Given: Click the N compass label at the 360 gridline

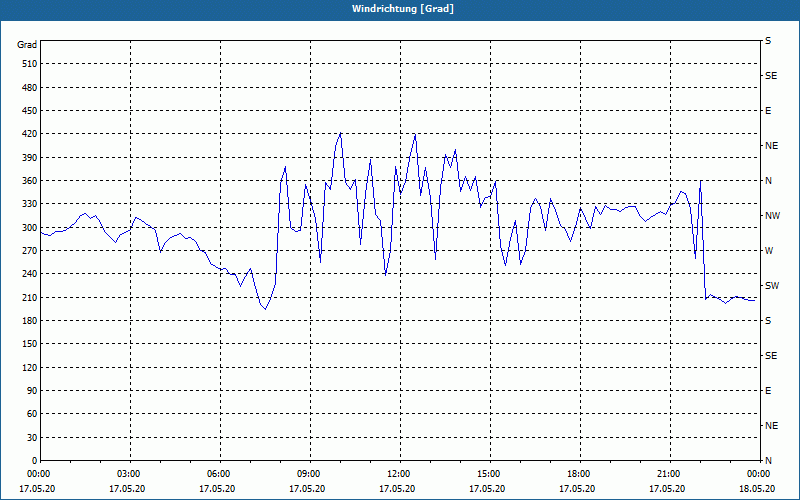Looking at the screenshot, I should coord(768,181).
